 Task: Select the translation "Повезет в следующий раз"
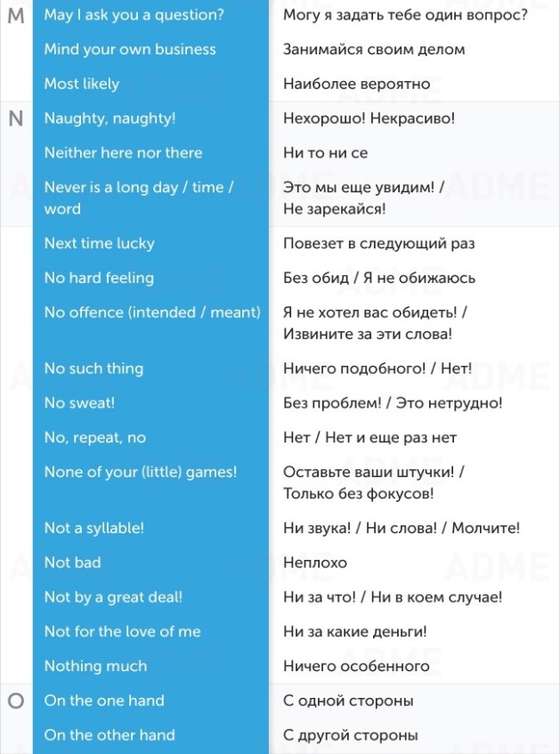pos(378,244)
